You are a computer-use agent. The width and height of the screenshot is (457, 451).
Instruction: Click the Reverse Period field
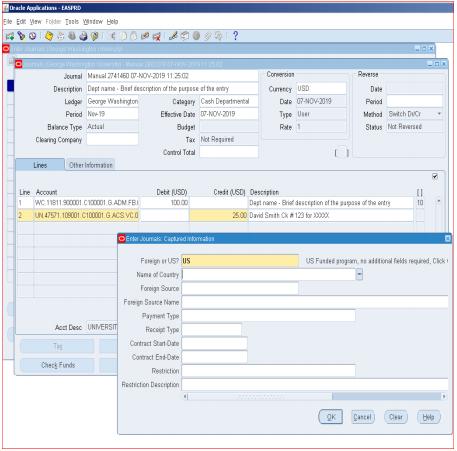click(415, 101)
